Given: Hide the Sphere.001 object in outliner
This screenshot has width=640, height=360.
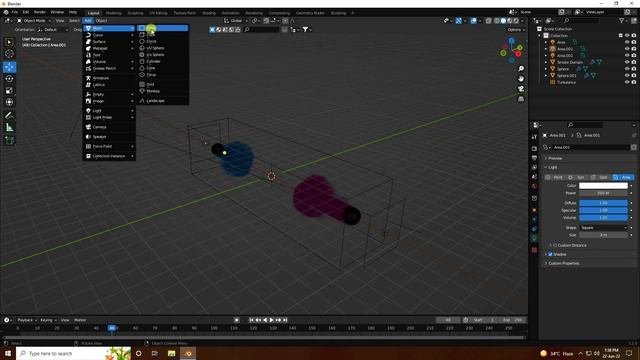Looking at the screenshot, I should pyautogui.click(x=627, y=76).
